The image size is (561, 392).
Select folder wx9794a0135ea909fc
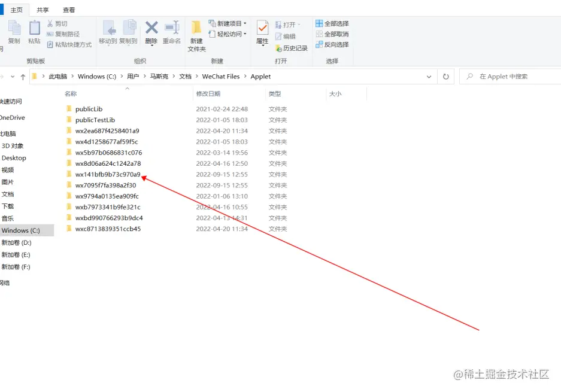107,196
